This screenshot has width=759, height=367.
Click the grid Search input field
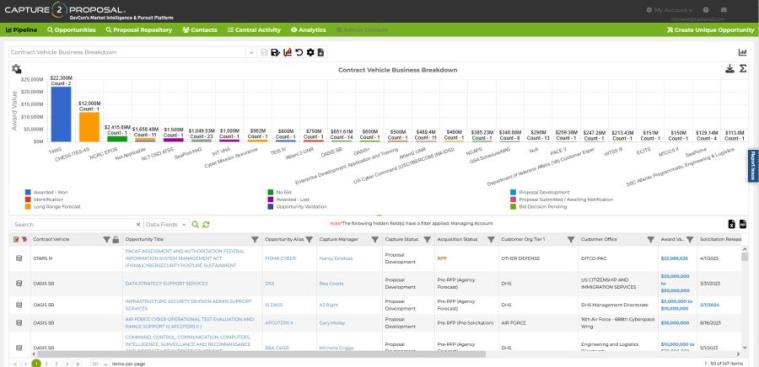(73, 225)
